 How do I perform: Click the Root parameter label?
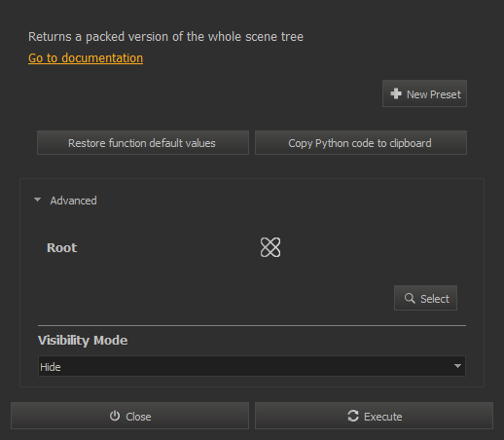[x=62, y=248]
